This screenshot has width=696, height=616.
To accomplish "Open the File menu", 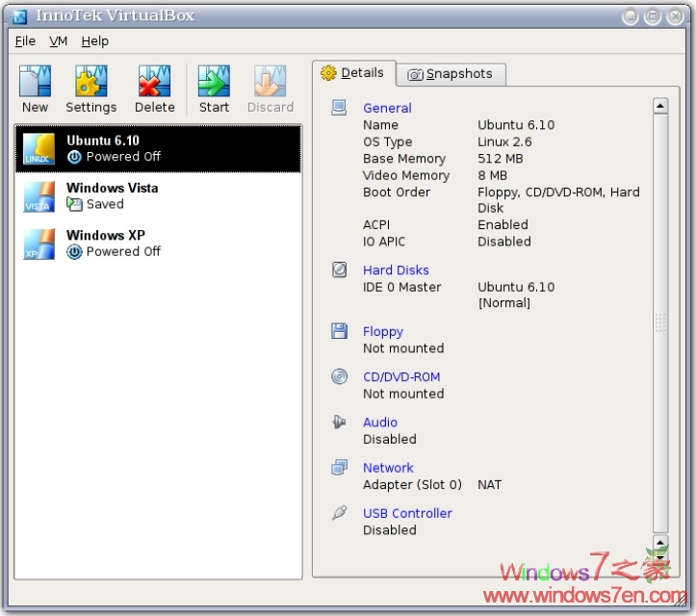I will [25, 41].
